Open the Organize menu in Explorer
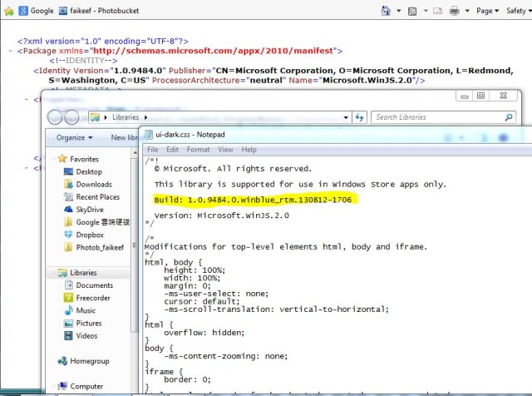The height and width of the screenshot is (396, 532). tap(74, 137)
